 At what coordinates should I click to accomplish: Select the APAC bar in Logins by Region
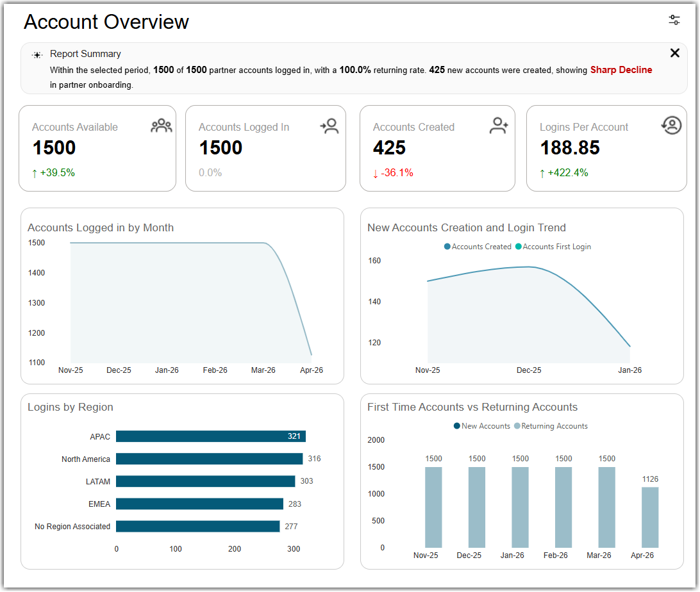[211, 436]
